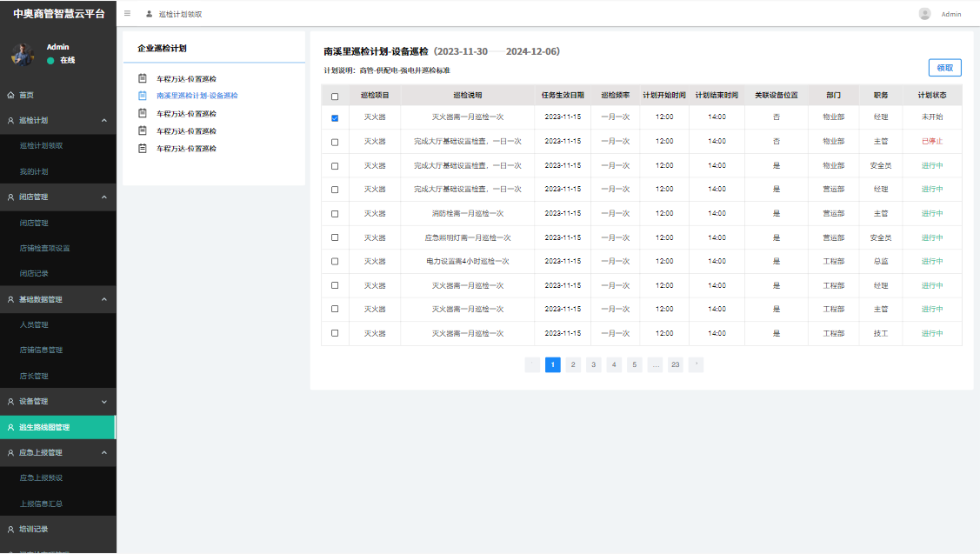Image resolution: width=980 pixels, height=554 pixels.
Task: Click the person icon beside 培训记录
Action: (10, 529)
